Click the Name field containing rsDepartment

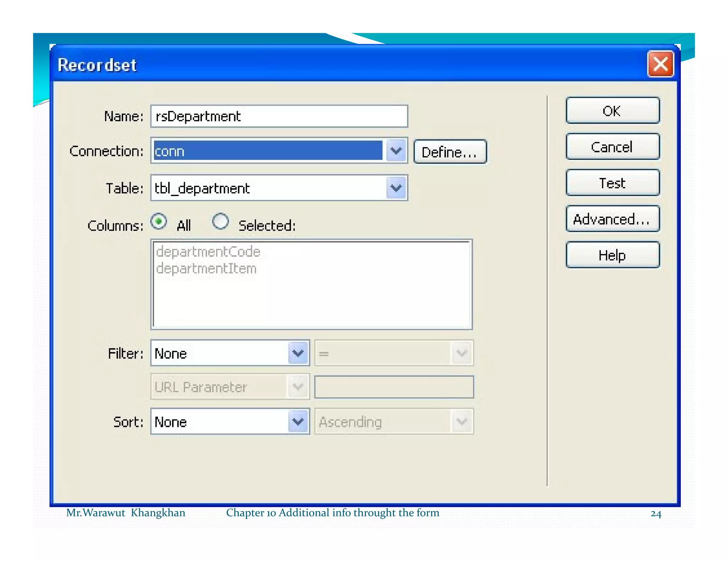pos(279,117)
